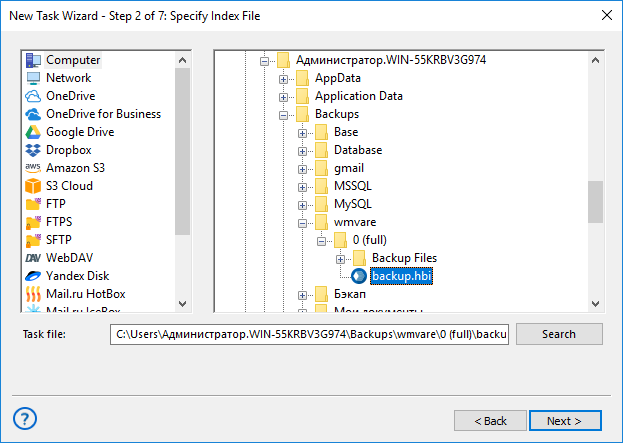Image resolution: width=623 pixels, height=443 pixels.
Task: Expand the Backup Files folder node
Action: point(341,259)
